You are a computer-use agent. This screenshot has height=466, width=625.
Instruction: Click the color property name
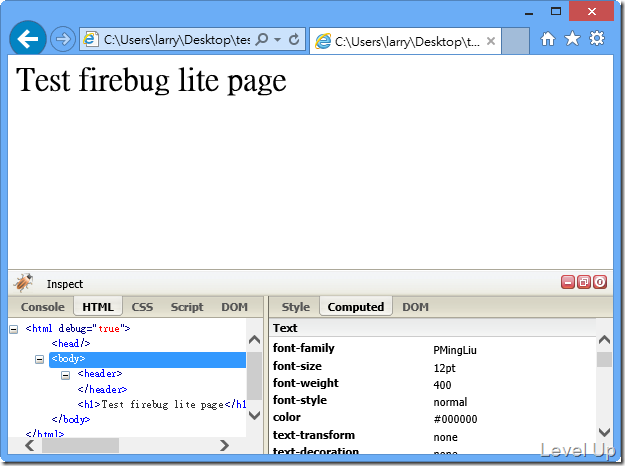pos(287,417)
